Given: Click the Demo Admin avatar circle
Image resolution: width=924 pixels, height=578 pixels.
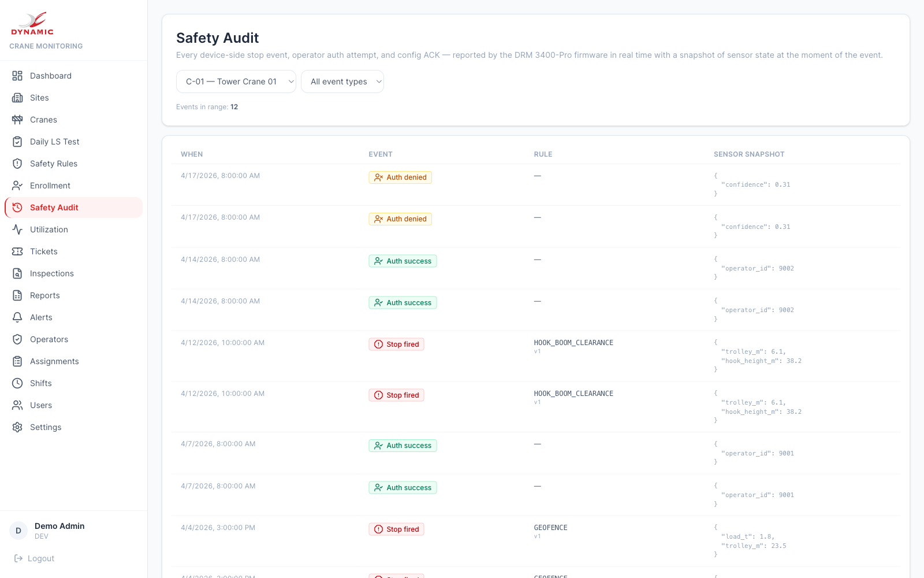Looking at the screenshot, I should pyautogui.click(x=18, y=530).
